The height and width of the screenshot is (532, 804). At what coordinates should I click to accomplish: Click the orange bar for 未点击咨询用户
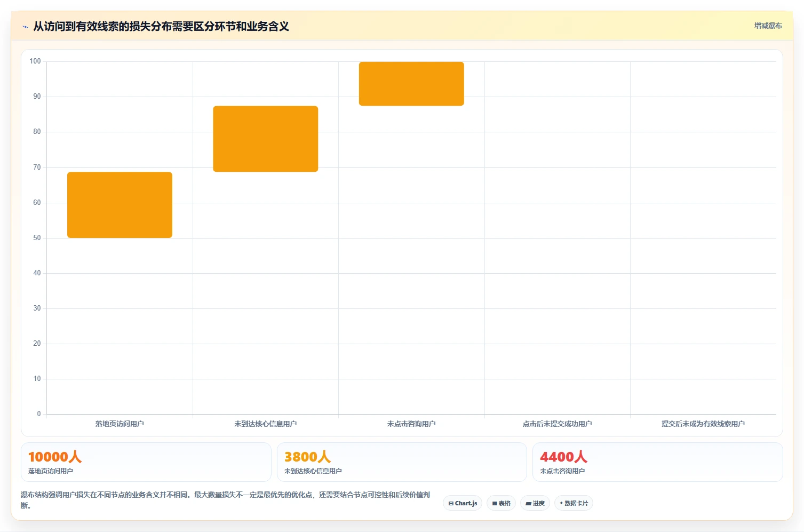(411, 84)
